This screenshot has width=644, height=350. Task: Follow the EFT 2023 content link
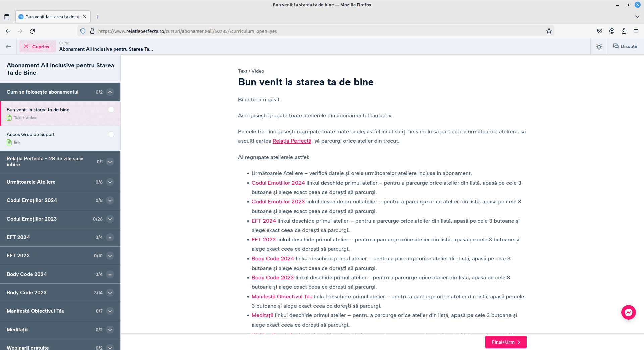click(x=264, y=240)
